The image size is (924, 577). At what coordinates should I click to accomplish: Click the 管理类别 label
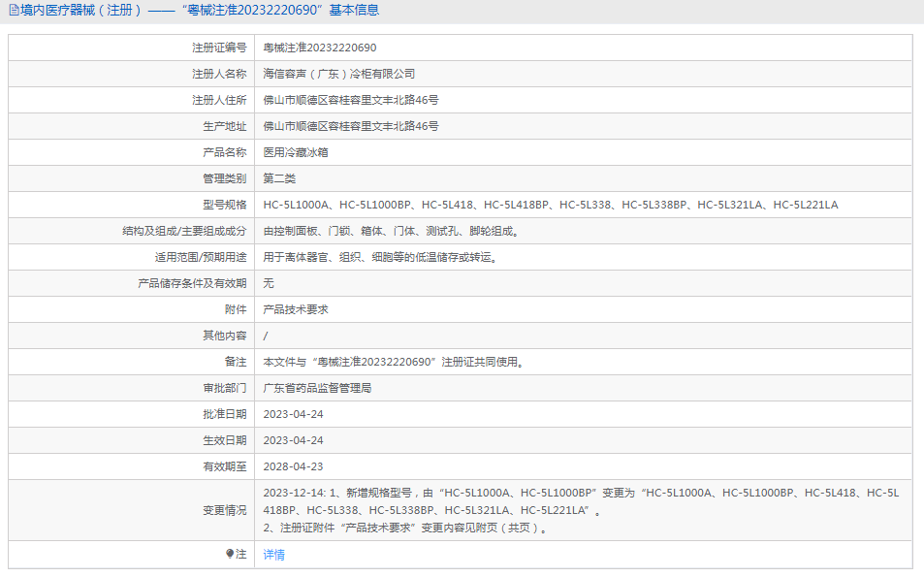pos(225,178)
